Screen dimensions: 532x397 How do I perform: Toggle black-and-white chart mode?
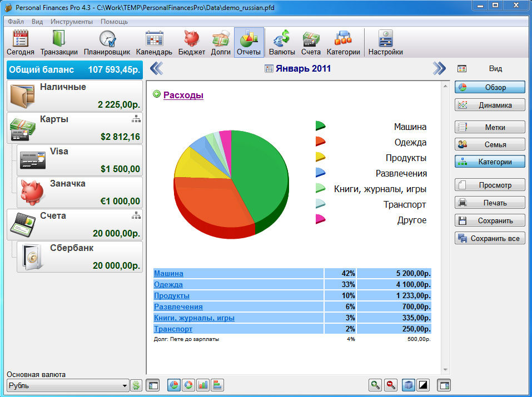coord(423,385)
